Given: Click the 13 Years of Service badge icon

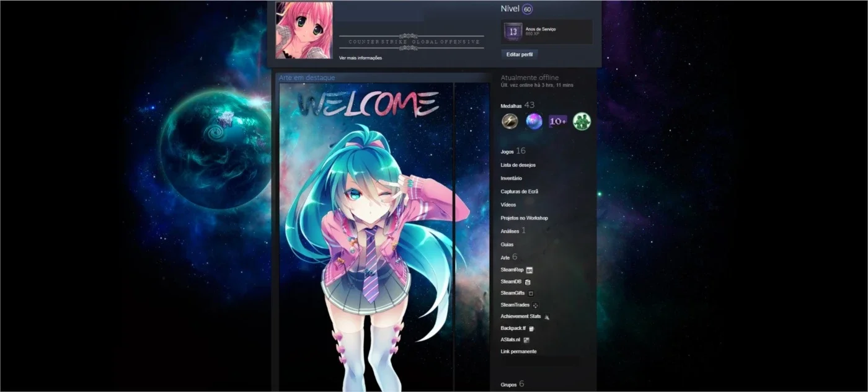Looking at the screenshot, I should pyautogui.click(x=512, y=31).
